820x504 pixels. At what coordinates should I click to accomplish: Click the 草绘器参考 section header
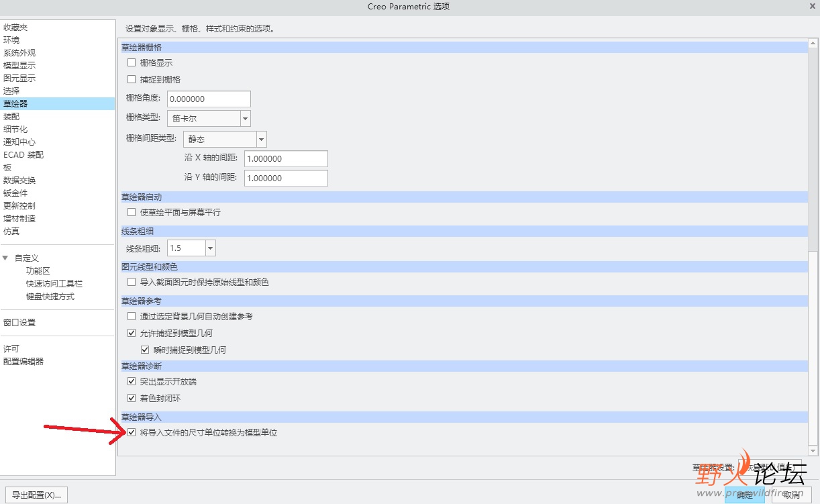click(464, 301)
